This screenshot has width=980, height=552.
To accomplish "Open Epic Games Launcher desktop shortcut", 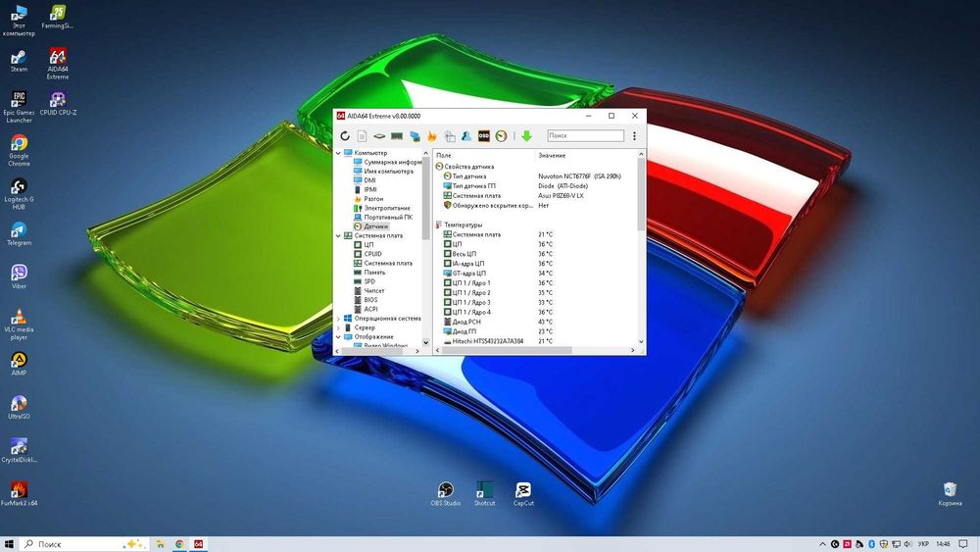I will (x=19, y=107).
